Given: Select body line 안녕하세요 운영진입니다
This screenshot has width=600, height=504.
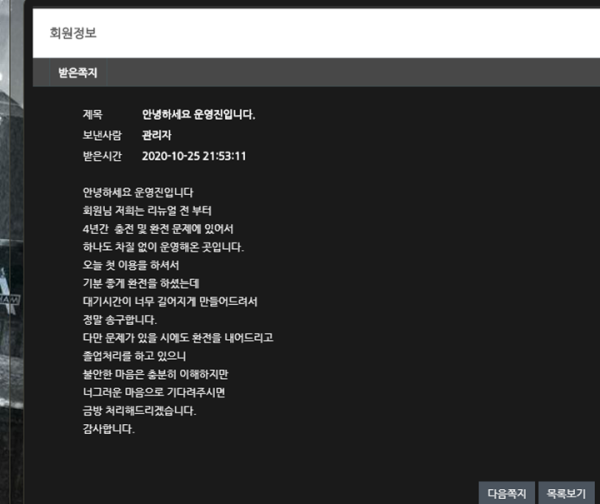Looking at the screenshot, I should 138,192.
